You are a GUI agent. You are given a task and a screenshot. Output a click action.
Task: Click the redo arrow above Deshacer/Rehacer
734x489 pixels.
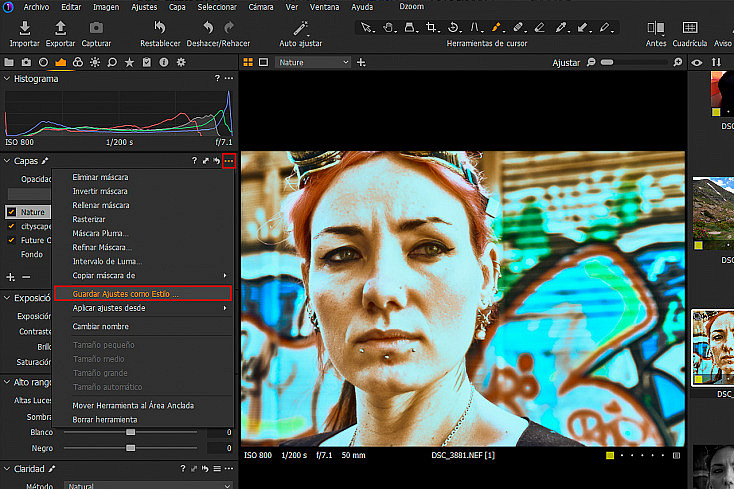point(229,28)
